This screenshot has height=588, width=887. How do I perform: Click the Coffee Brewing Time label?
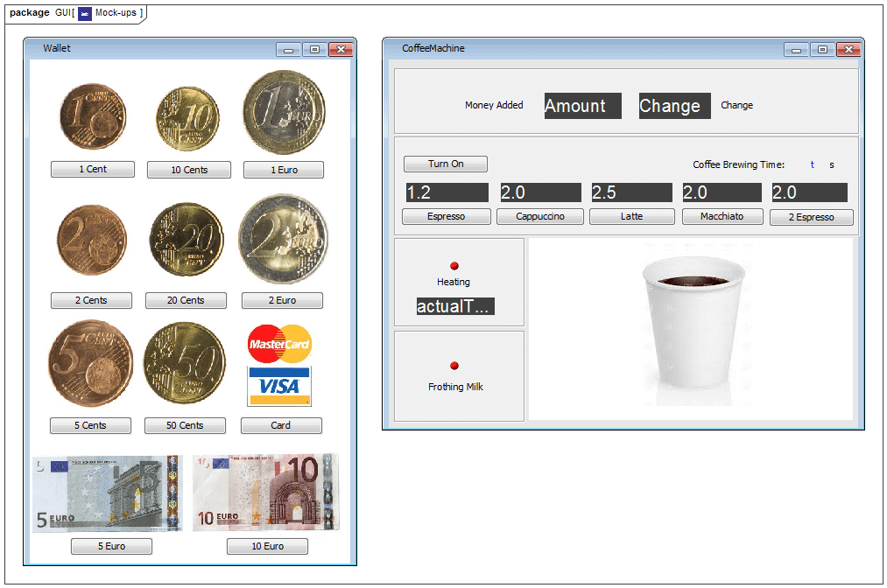(x=739, y=164)
